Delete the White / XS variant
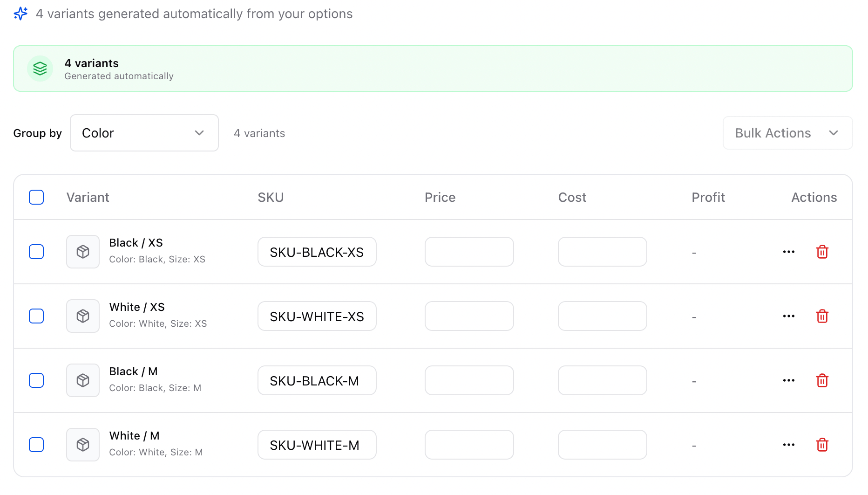Screen dimensions: 868x495 (822, 316)
